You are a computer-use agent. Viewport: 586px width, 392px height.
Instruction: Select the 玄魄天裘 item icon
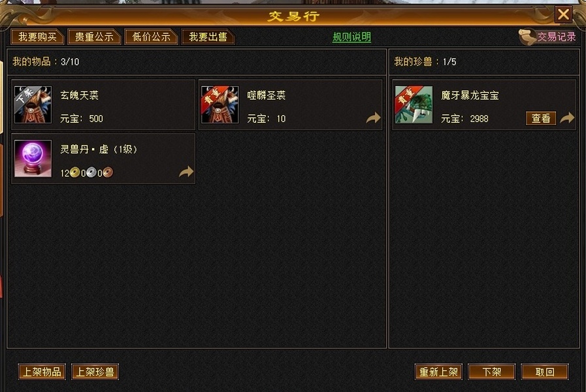[33, 105]
